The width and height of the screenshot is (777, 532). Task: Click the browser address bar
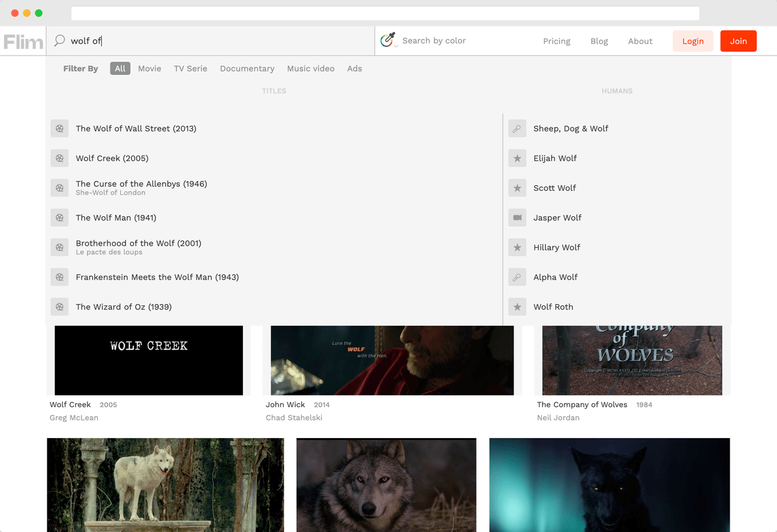pos(385,13)
